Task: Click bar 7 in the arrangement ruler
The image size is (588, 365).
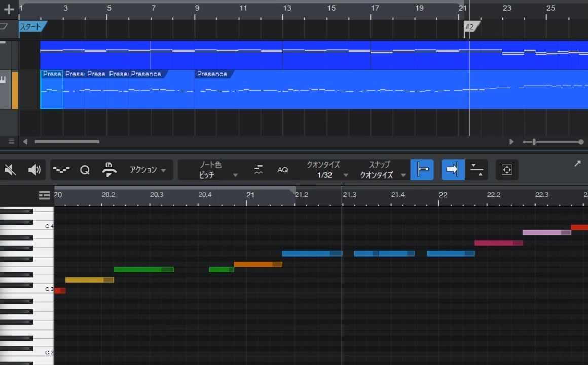Action: pyautogui.click(x=153, y=8)
